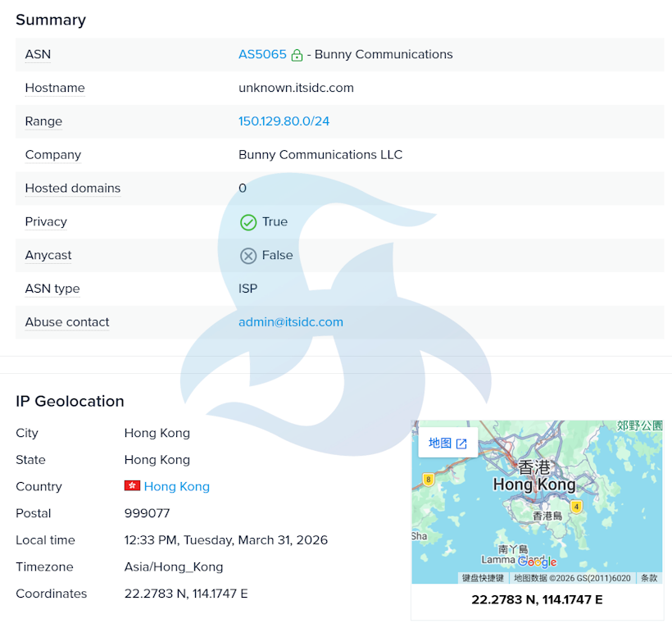Click the underlined Privacy label
This screenshot has height=628, width=672.
tap(46, 221)
